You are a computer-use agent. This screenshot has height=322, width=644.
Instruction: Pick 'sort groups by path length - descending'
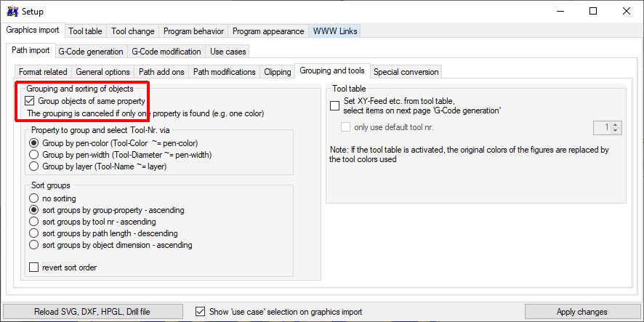[34, 233]
